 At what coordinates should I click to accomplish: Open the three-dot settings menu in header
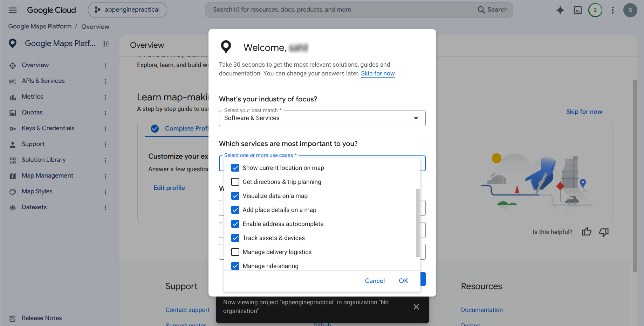tap(613, 10)
